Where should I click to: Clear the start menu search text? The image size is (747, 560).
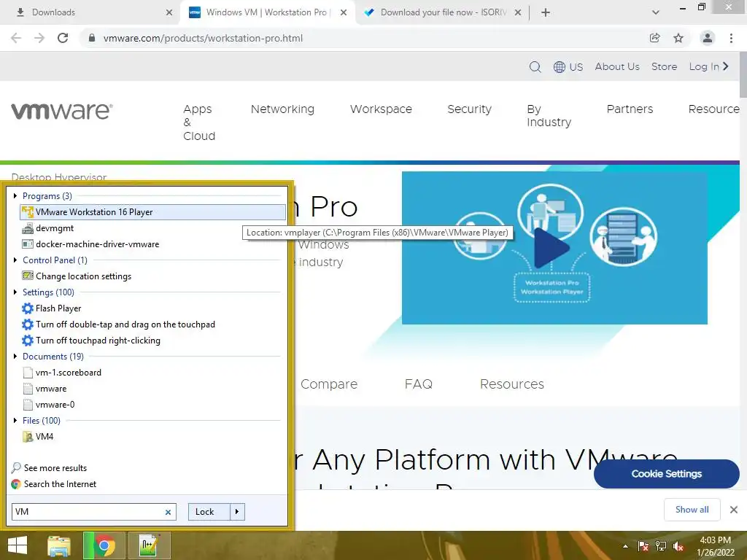tap(168, 513)
